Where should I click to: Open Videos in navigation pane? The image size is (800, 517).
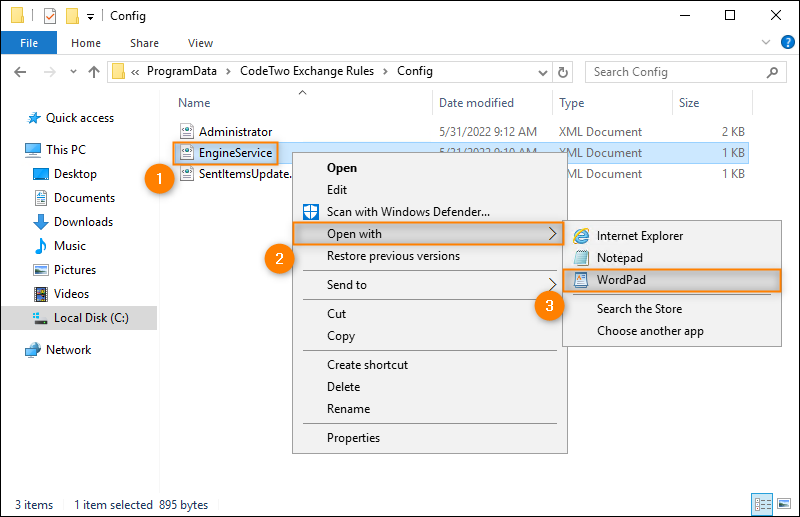coord(71,293)
